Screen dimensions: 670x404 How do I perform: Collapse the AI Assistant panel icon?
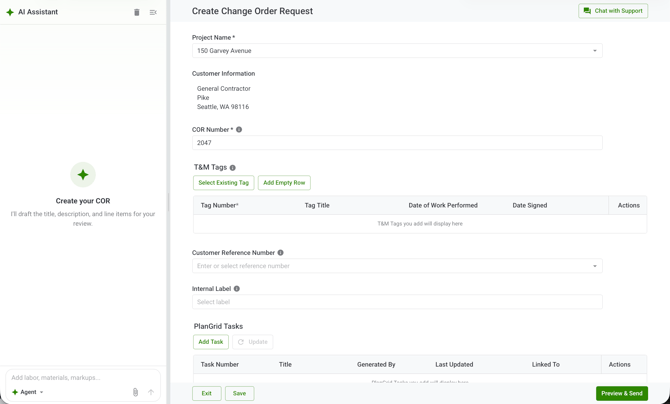pyautogui.click(x=153, y=12)
